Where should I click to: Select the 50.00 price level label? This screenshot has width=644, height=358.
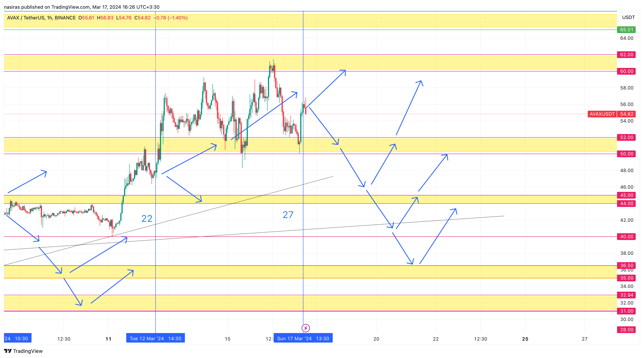tap(626, 154)
